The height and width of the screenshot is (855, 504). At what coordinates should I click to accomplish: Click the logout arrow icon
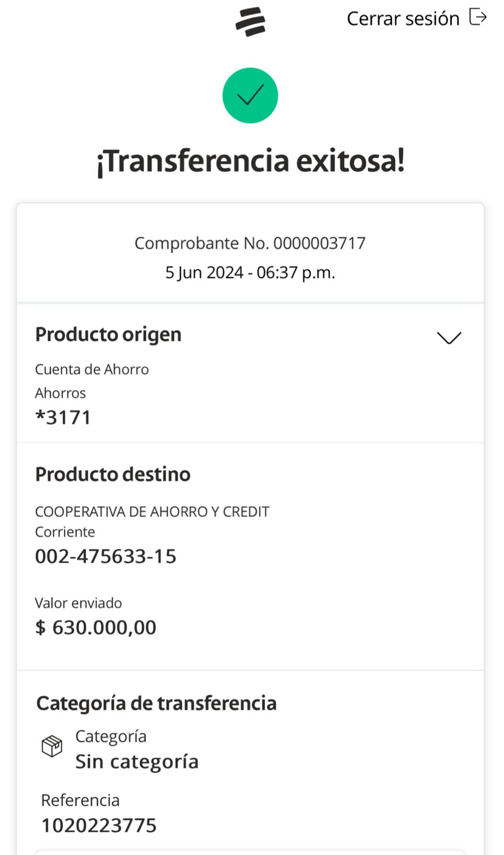click(x=478, y=17)
